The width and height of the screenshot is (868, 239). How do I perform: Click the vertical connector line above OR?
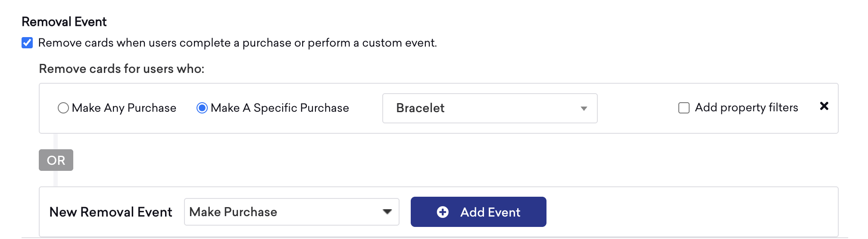click(x=56, y=141)
